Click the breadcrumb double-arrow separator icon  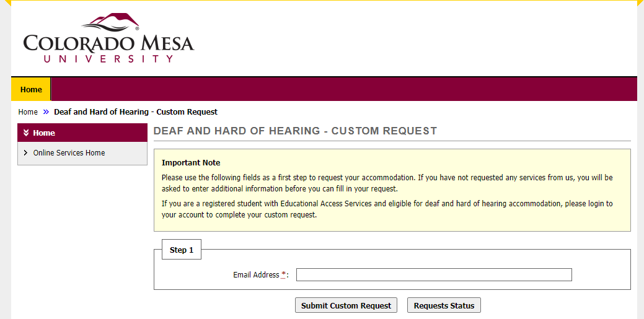coord(46,112)
